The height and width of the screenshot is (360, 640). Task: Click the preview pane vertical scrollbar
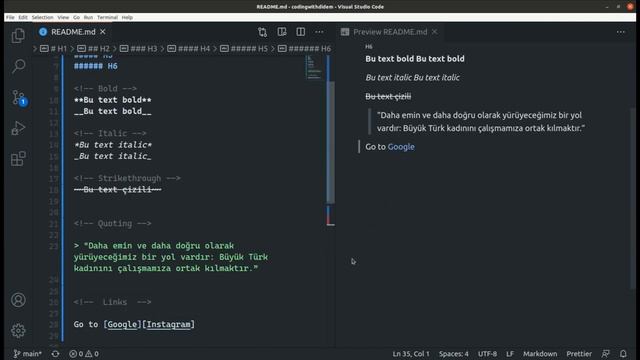coord(633,198)
